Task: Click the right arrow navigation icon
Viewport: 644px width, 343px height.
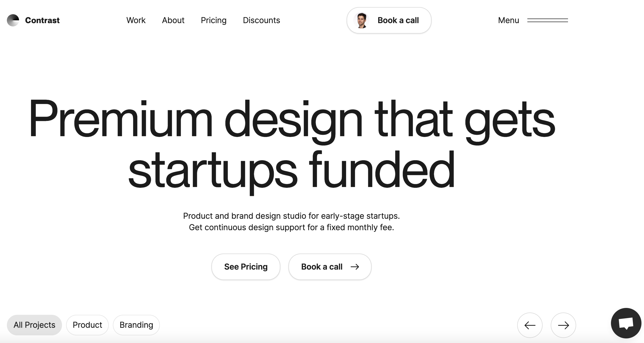Action: coord(563,325)
